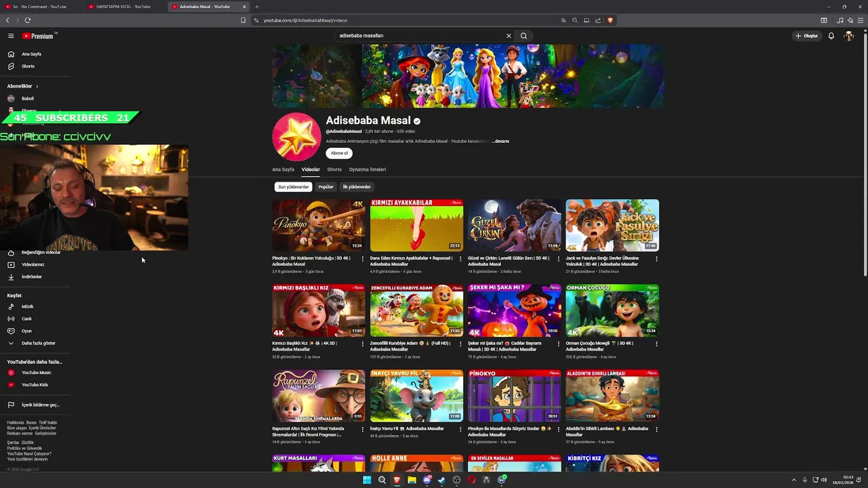Select Popüler filter chip

(x=326, y=187)
